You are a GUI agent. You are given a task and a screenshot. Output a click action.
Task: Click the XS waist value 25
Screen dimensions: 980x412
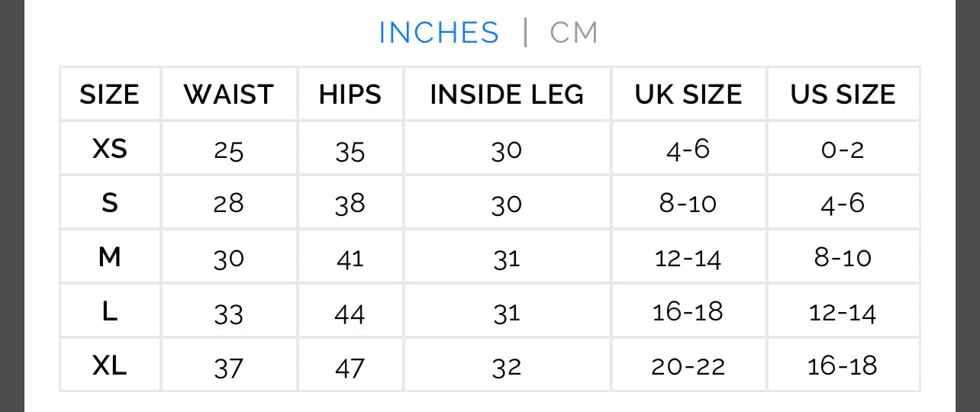click(228, 150)
